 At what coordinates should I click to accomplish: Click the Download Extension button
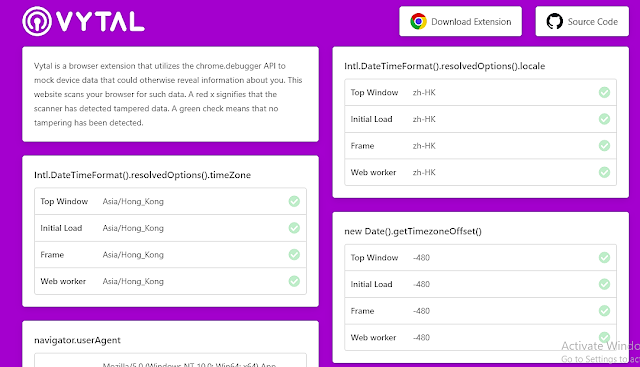coord(460,21)
